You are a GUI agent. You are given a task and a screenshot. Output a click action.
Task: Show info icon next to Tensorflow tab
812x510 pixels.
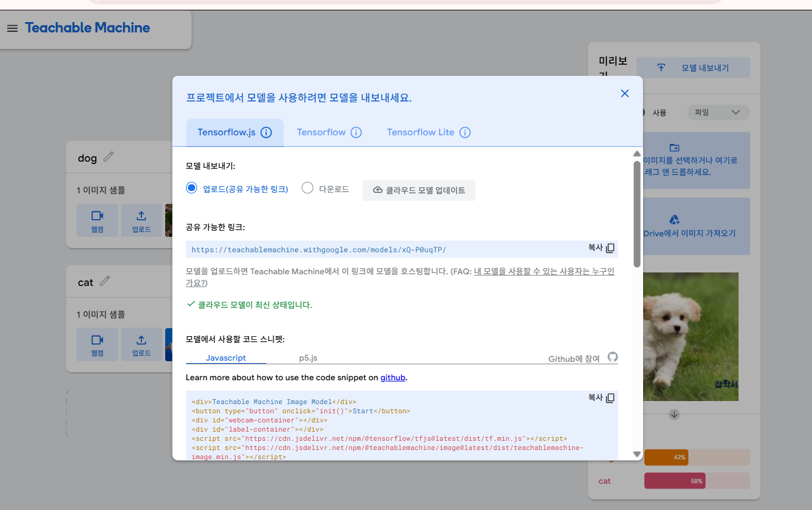click(x=356, y=132)
